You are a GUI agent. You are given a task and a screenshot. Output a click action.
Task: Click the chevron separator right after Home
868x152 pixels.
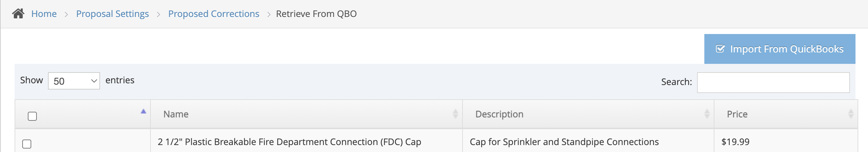pos(66,14)
